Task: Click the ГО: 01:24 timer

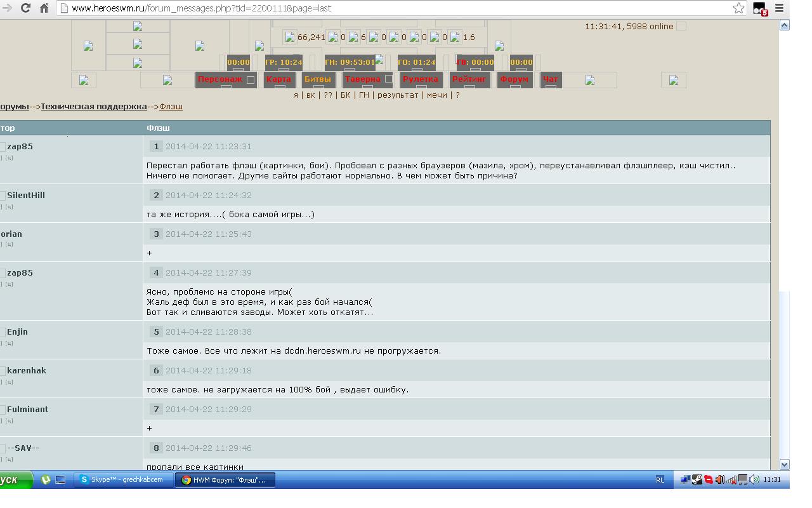Action: [x=416, y=62]
